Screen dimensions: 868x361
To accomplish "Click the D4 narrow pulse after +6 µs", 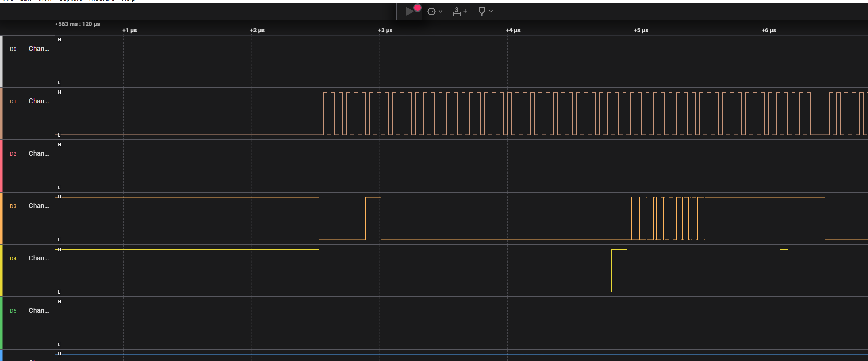I will [x=784, y=271].
